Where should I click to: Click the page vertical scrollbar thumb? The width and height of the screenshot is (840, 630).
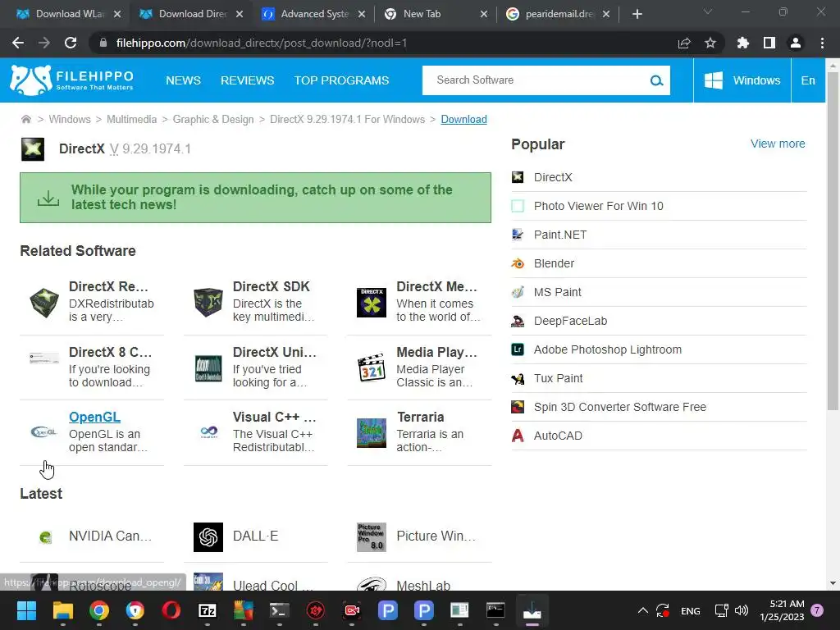pyautogui.click(x=833, y=241)
